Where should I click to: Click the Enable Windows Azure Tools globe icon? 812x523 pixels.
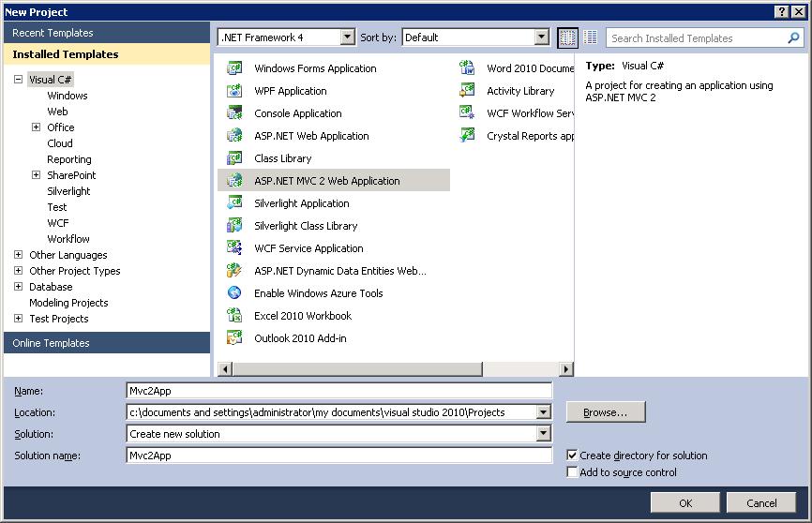pos(234,293)
